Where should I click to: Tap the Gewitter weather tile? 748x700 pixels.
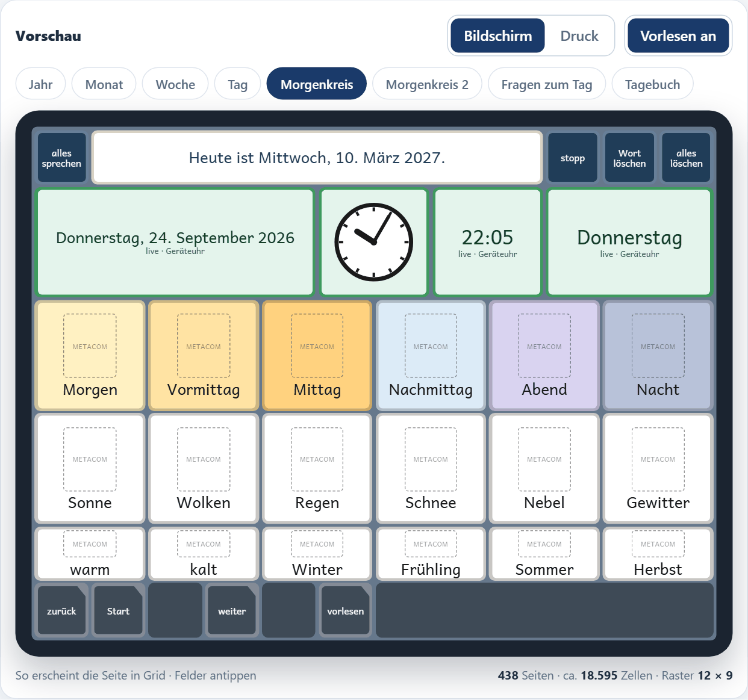(658, 468)
